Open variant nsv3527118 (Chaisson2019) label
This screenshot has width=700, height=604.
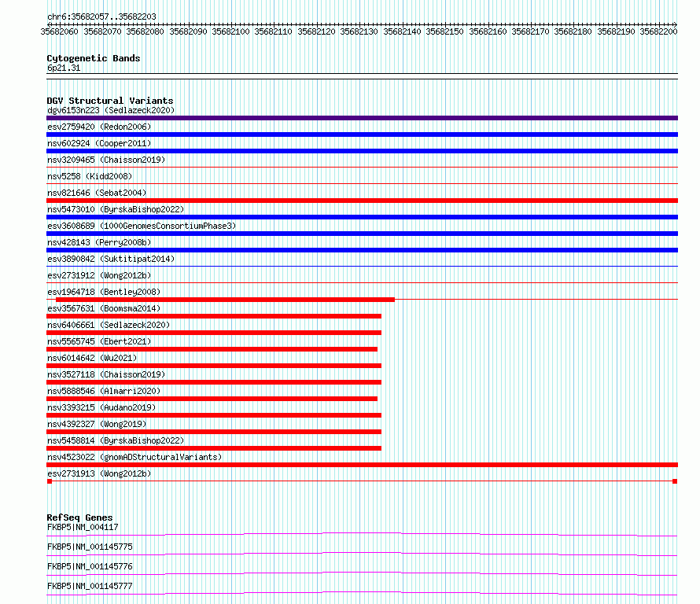(106, 374)
